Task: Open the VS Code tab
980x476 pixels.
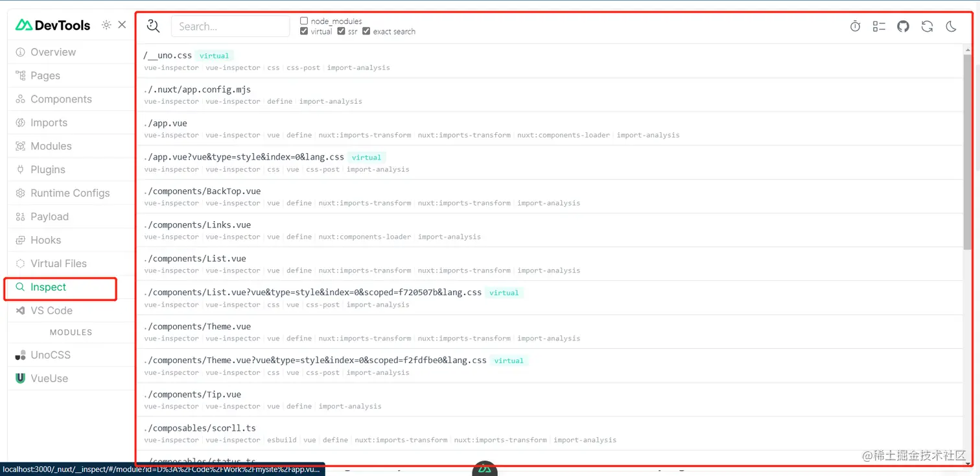Action: click(71, 311)
